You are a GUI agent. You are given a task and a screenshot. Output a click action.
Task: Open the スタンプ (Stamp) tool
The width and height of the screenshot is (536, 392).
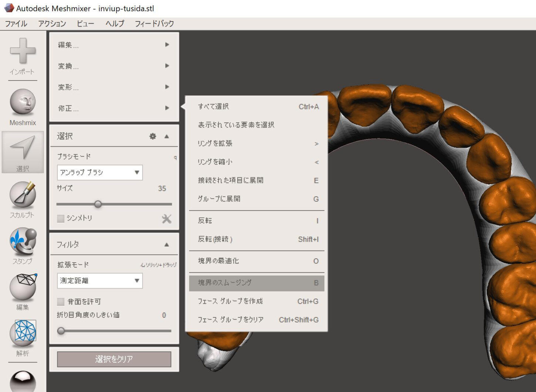(x=23, y=241)
